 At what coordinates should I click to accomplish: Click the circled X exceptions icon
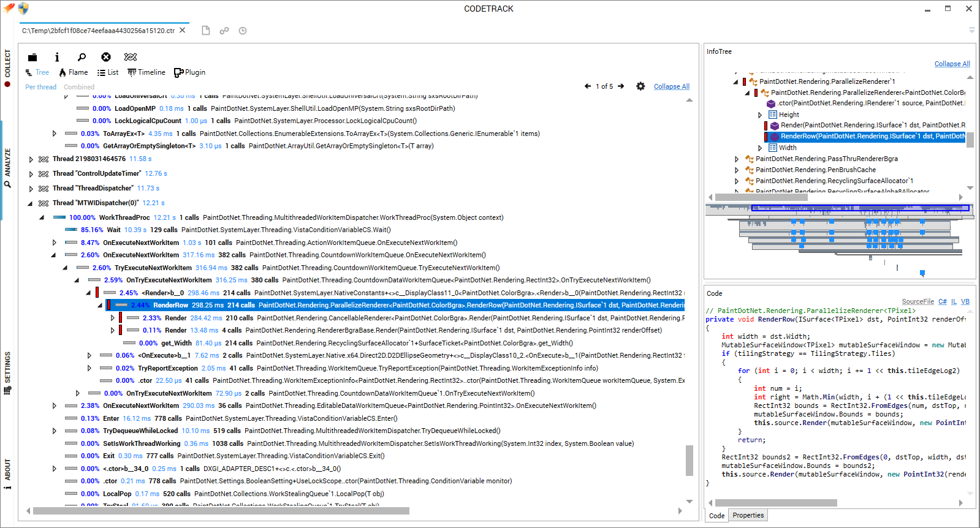pyautogui.click(x=106, y=57)
